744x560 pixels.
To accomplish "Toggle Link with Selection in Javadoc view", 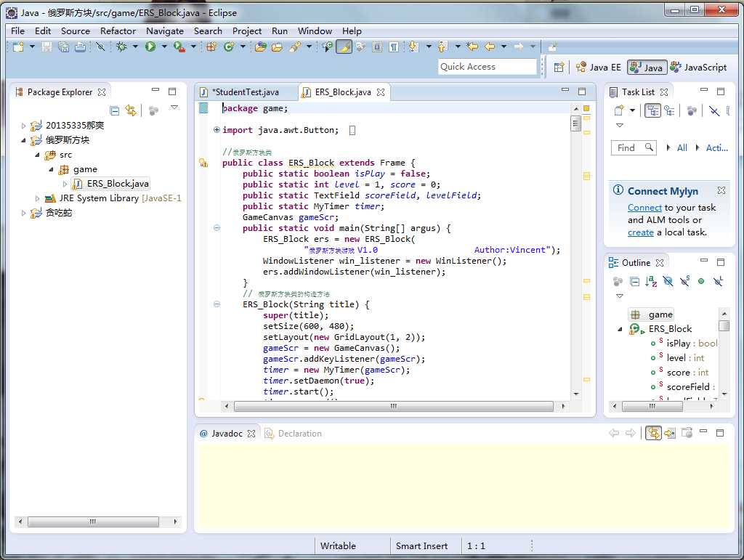I will 653,433.
